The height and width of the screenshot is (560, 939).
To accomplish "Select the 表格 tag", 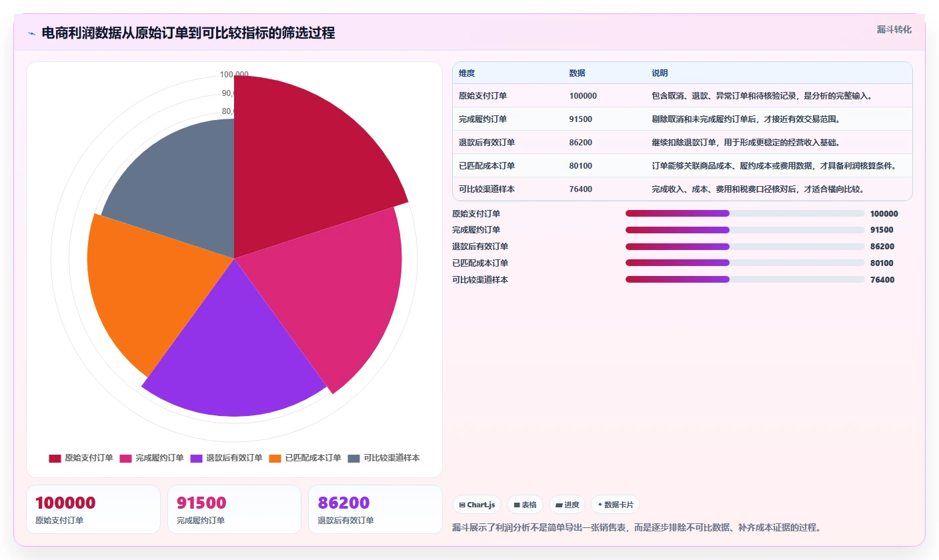I will pyautogui.click(x=525, y=505).
